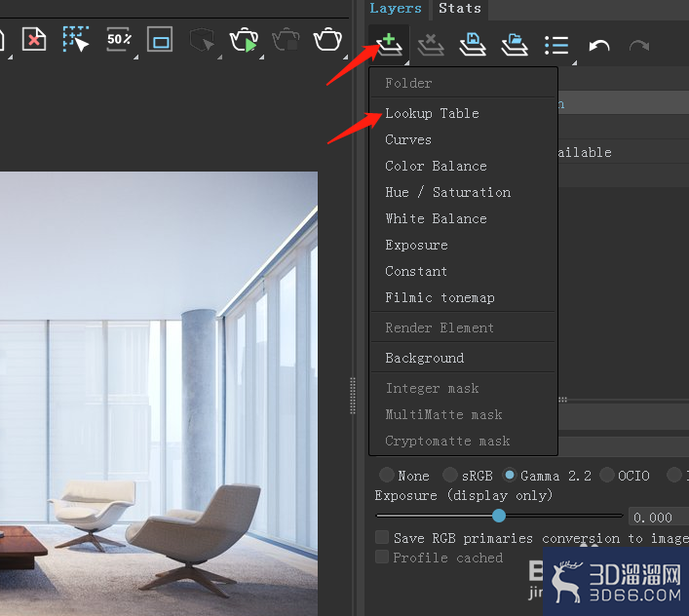
Task: Add a Hue / Saturation layer
Action: point(464,192)
